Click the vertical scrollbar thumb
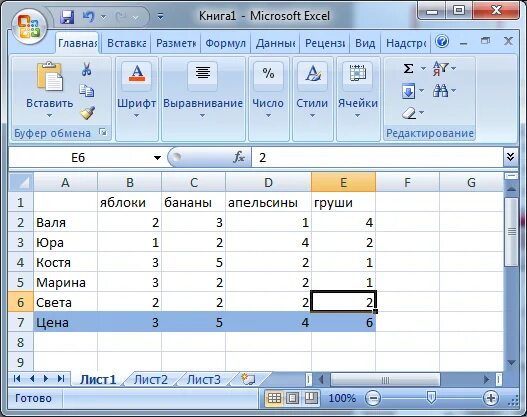Screen dimensions: 527x417 click(x=512, y=232)
